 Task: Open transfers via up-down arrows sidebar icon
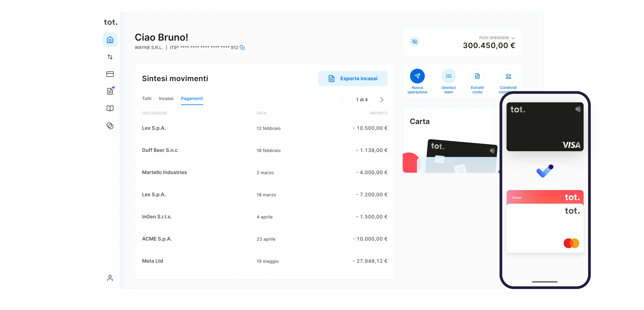point(110,57)
